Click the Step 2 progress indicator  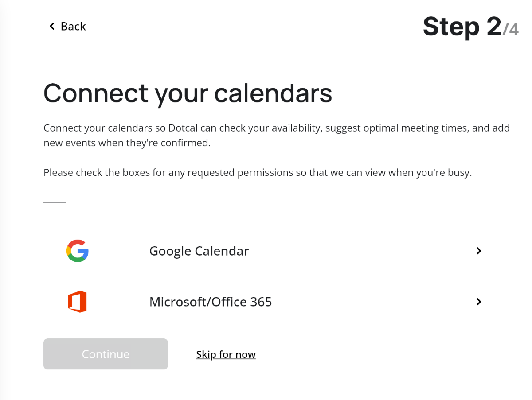[x=462, y=27]
